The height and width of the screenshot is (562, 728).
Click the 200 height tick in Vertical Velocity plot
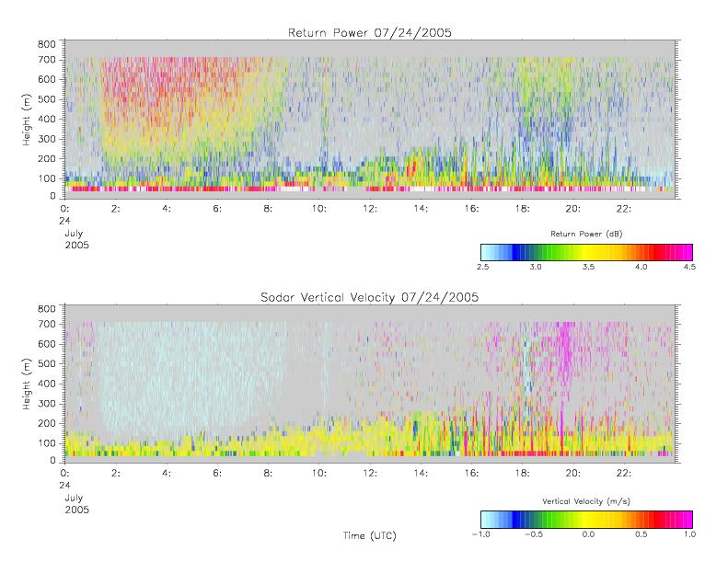[46, 423]
